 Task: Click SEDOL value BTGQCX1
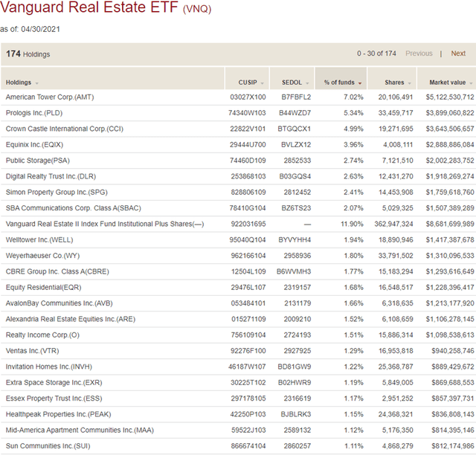pos(295,129)
